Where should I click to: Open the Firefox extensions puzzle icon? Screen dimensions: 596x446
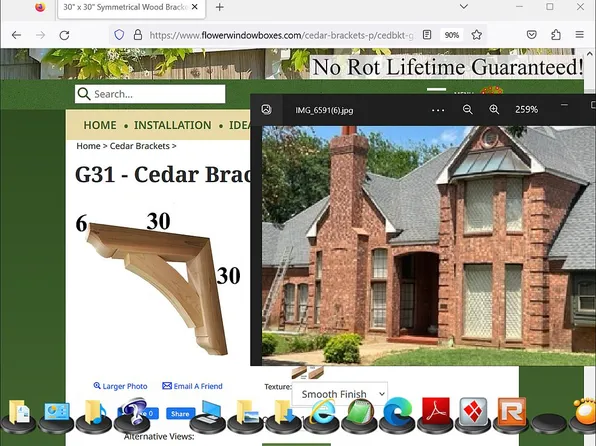click(x=556, y=35)
